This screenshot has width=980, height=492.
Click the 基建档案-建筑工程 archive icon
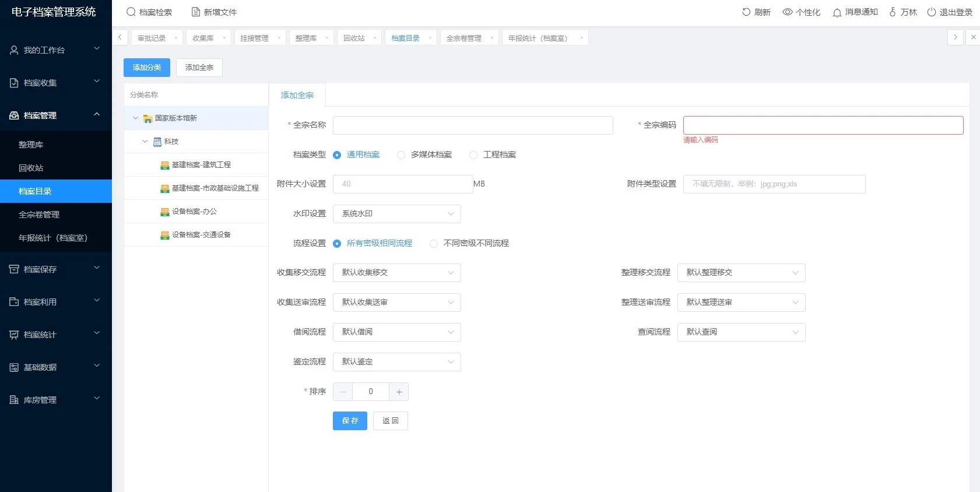tap(165, 165)
